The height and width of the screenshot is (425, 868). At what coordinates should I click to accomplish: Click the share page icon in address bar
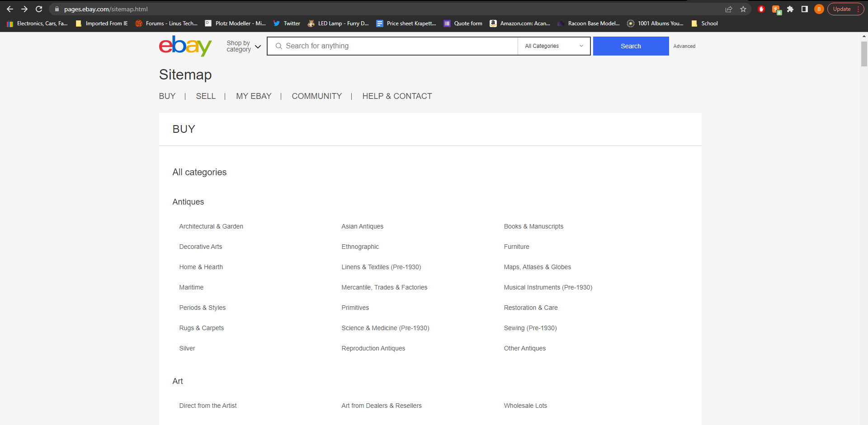pyautogui.click(x=729, y=9)
